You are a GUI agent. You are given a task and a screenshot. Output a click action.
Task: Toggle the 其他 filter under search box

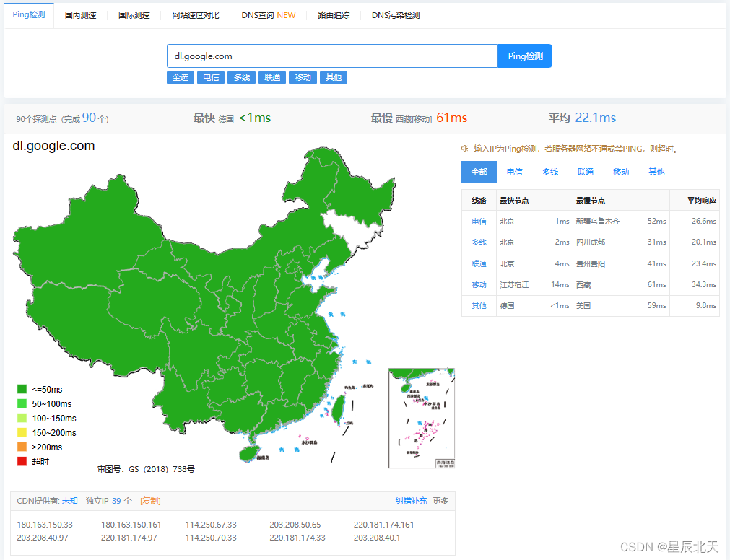click(x=334, y=77)
